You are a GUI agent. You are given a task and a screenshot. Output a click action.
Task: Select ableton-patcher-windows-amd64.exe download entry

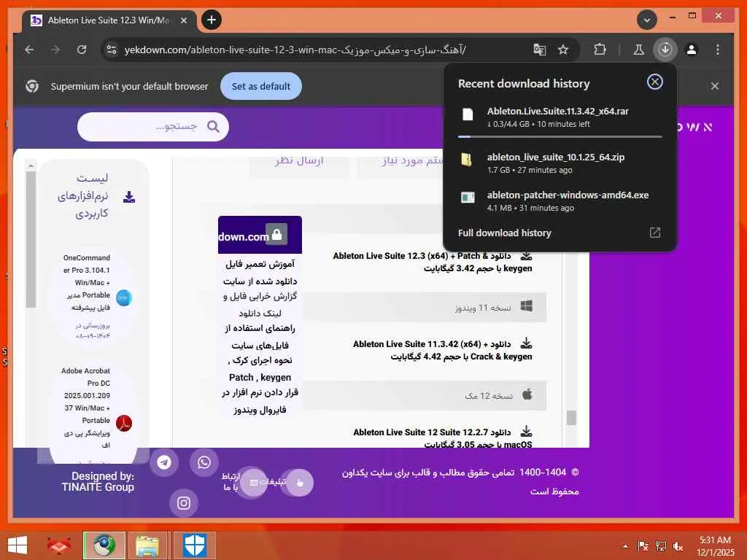tap(560, 201)
